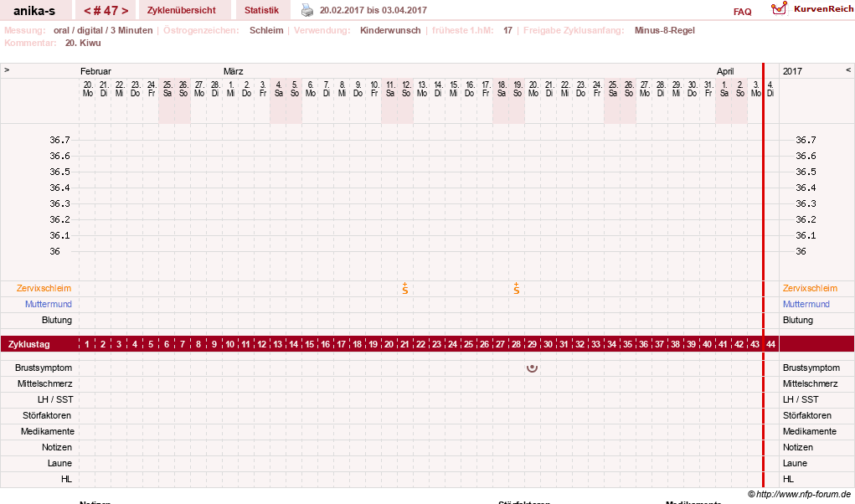Click the right Muttermund row label
Screen dimensions: 855x504
click(806, 304)
